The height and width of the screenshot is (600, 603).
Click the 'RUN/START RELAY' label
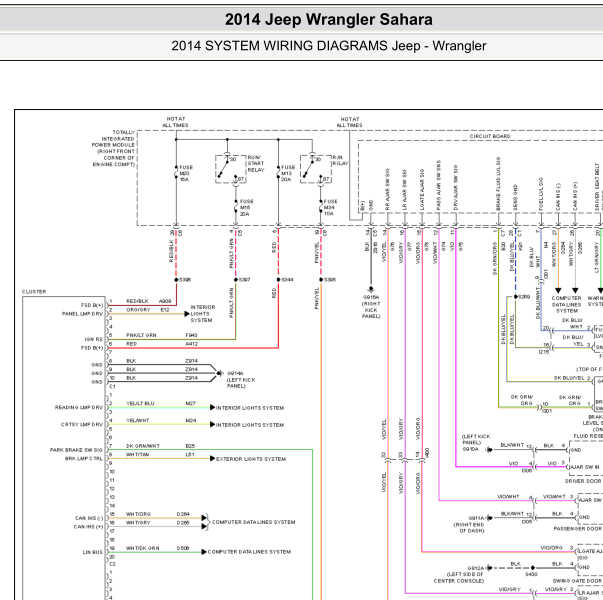(256, 163)
